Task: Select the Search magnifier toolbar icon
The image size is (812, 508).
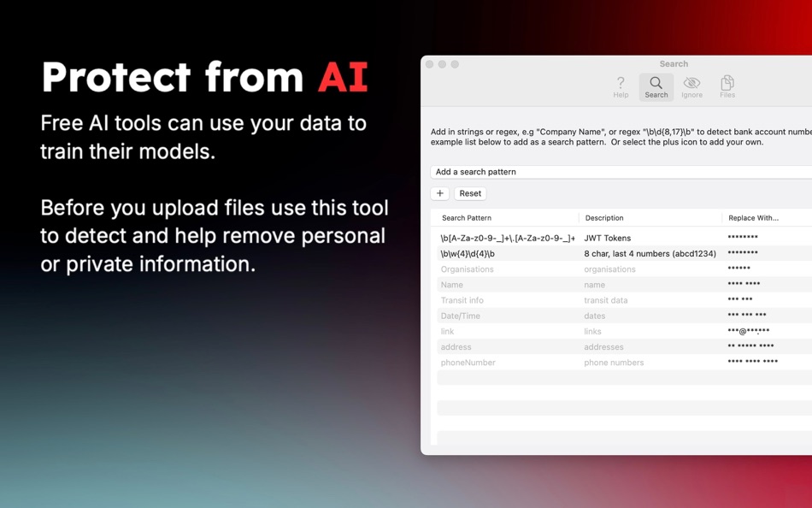Action: tap(656, 86)
